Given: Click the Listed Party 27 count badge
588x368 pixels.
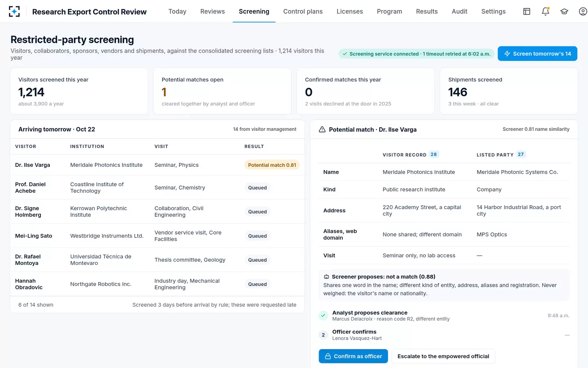Looking at the screenshot, I should click(x=521, y=155).
